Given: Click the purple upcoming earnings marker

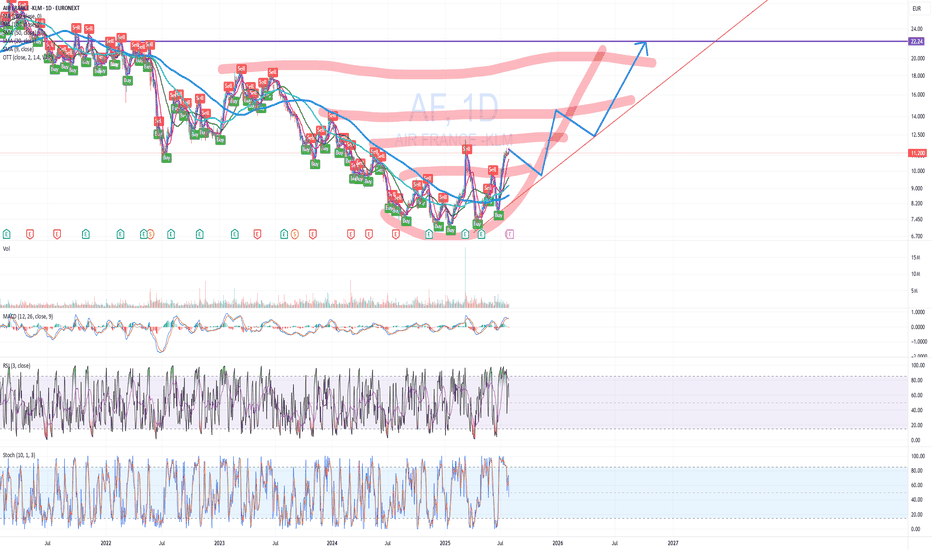Looking at the screenshot, I should (509, 234).
